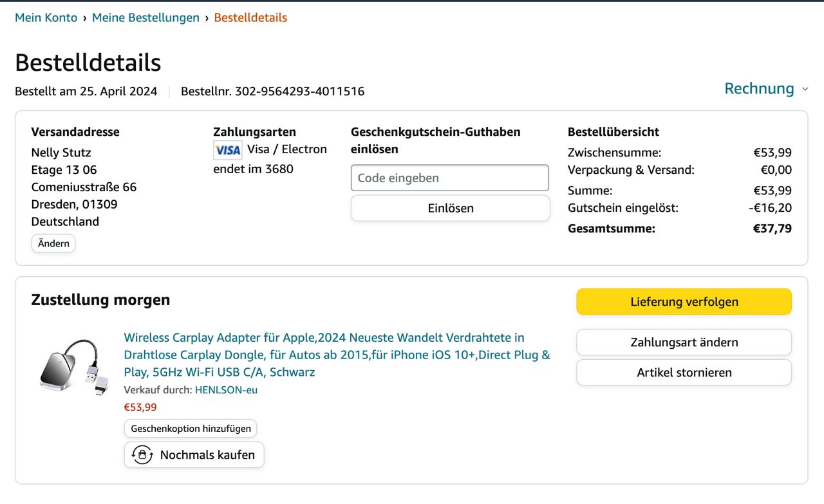Click the red €53,99 item price

pos(140,407)
